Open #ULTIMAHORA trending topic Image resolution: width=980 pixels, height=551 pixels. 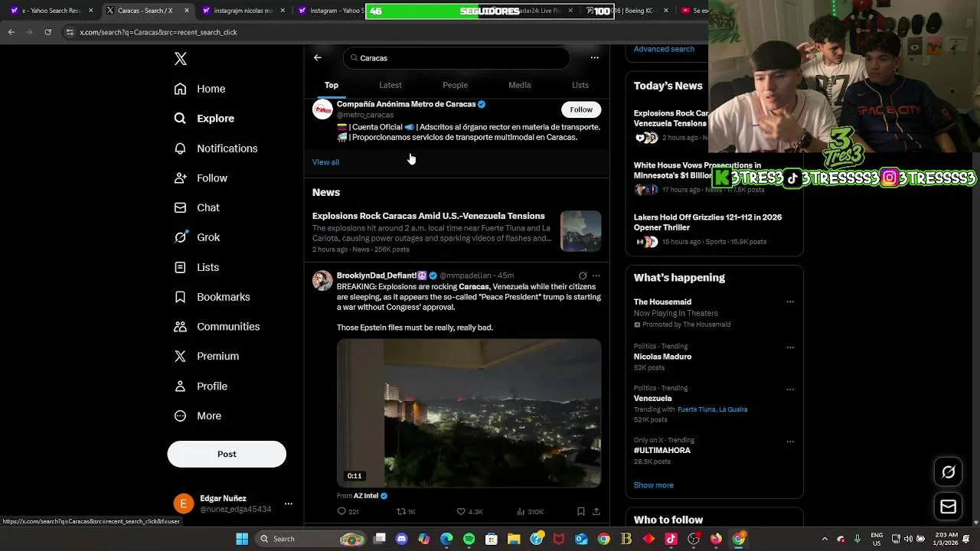coord(661,451)
